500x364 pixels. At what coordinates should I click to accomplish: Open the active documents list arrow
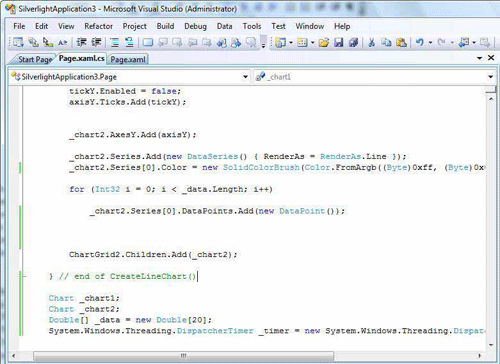pos(480,58)
